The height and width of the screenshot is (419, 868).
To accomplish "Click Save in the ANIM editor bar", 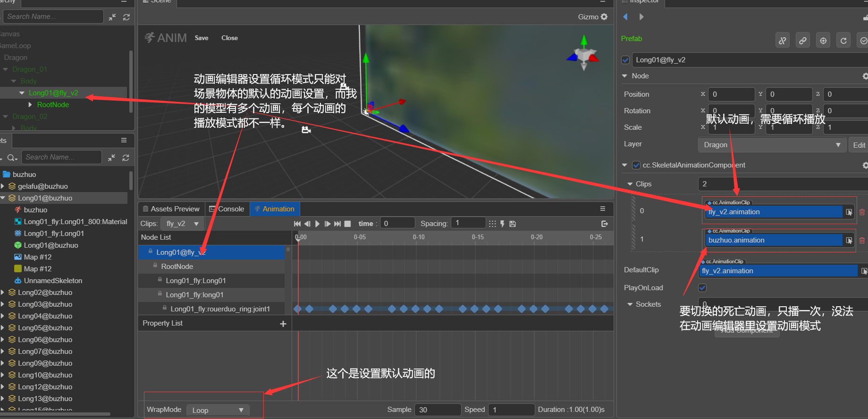I will pos(202,38).
